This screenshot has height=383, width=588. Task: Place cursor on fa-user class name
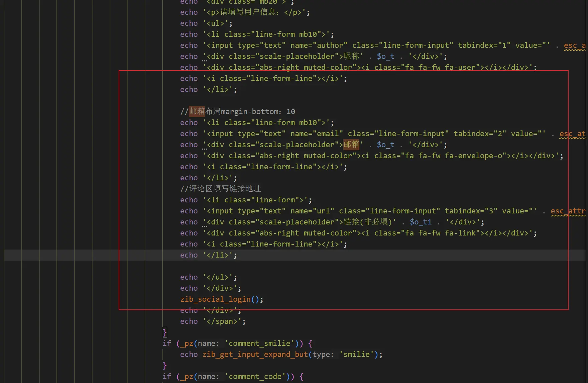pyautogui.click(x=462, y=67)
